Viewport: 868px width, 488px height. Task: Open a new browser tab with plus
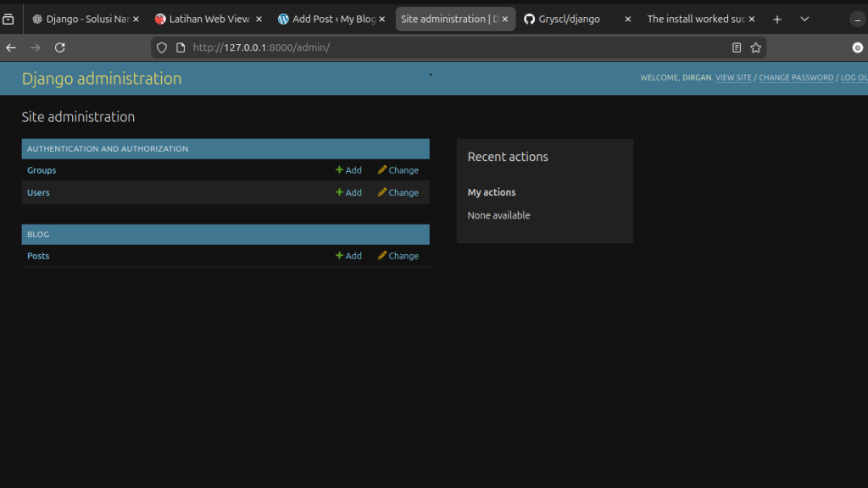click(776, 19)
